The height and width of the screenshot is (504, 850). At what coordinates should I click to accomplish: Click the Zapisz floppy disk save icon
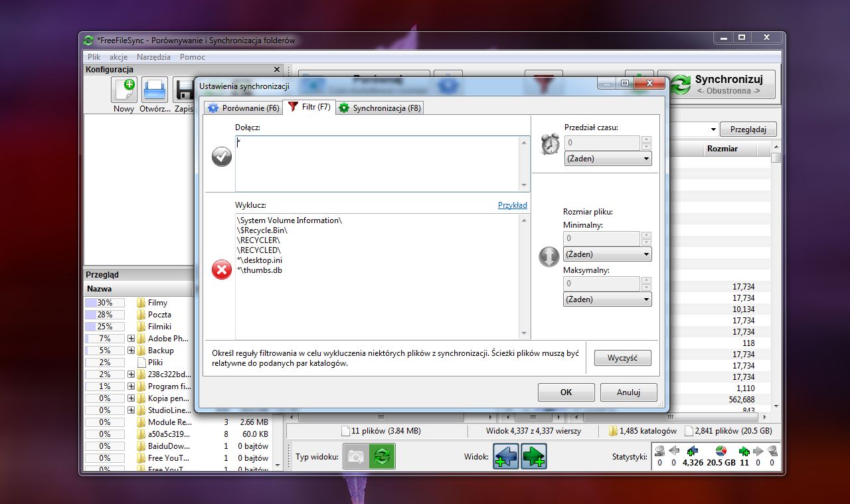click(184, 90)
